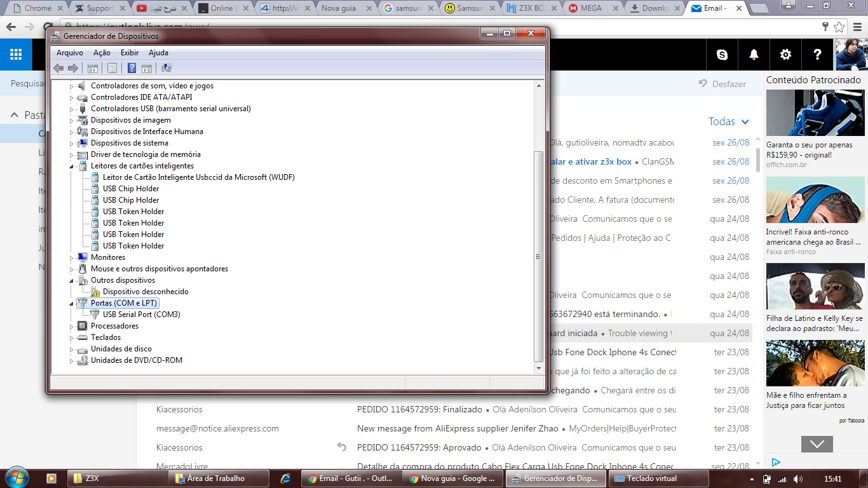The image size is (868, 488).
Task: Collapse Outros dispositivos node
Action: tap(72, 280)
